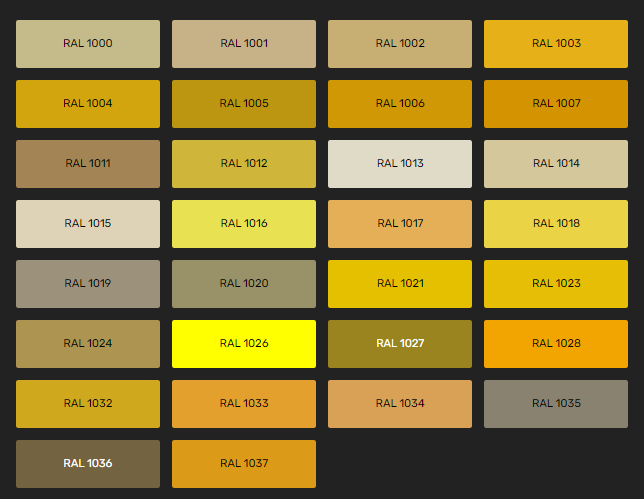This screenshot has height=499, width=644.
Task: Select the RAL 1032 swatch
Action: (88, 404)
